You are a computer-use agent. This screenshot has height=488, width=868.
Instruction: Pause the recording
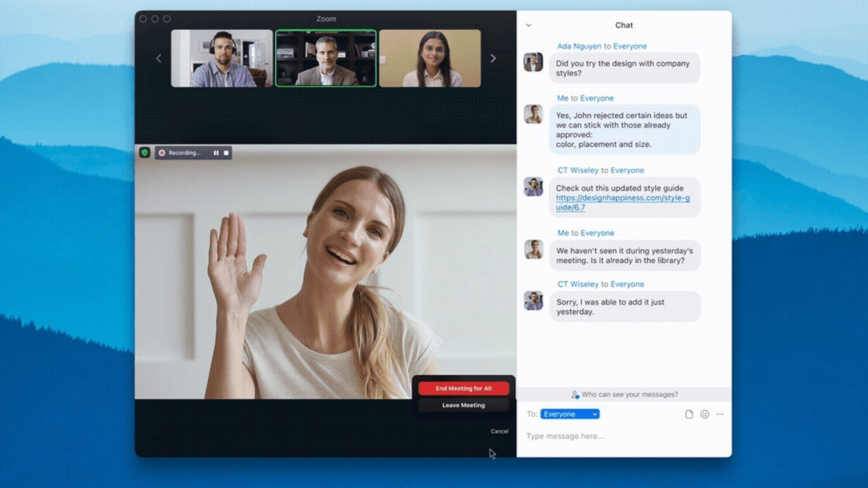coord(217,153)
